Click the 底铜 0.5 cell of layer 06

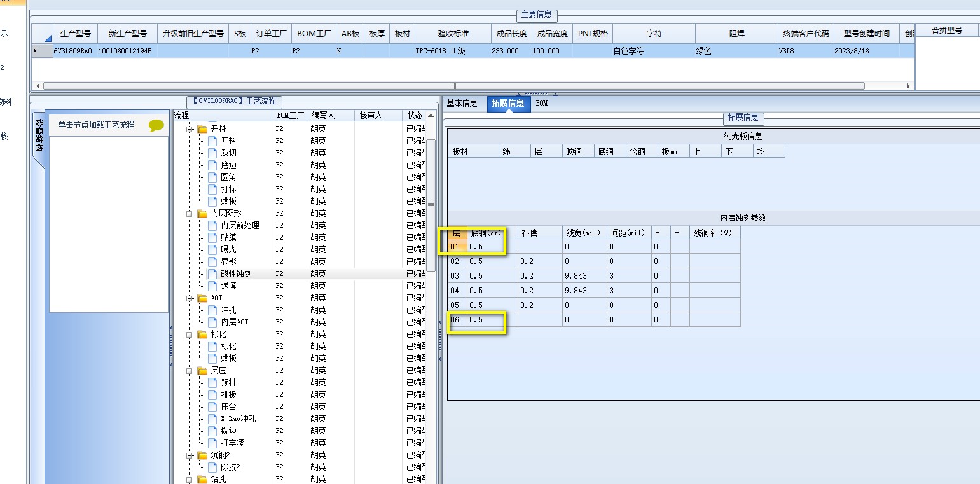492,320
